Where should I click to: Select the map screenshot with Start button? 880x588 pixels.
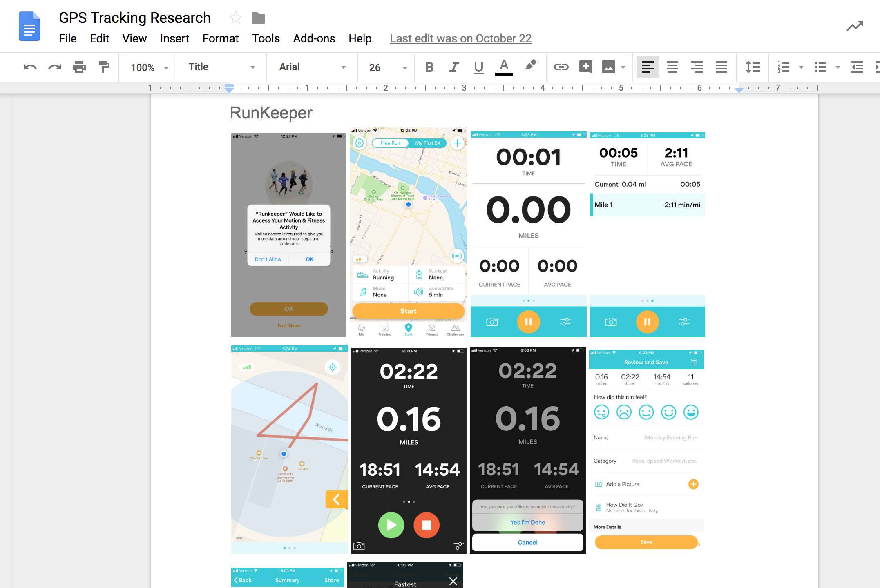pyautogui.click(x=409, y=232)
